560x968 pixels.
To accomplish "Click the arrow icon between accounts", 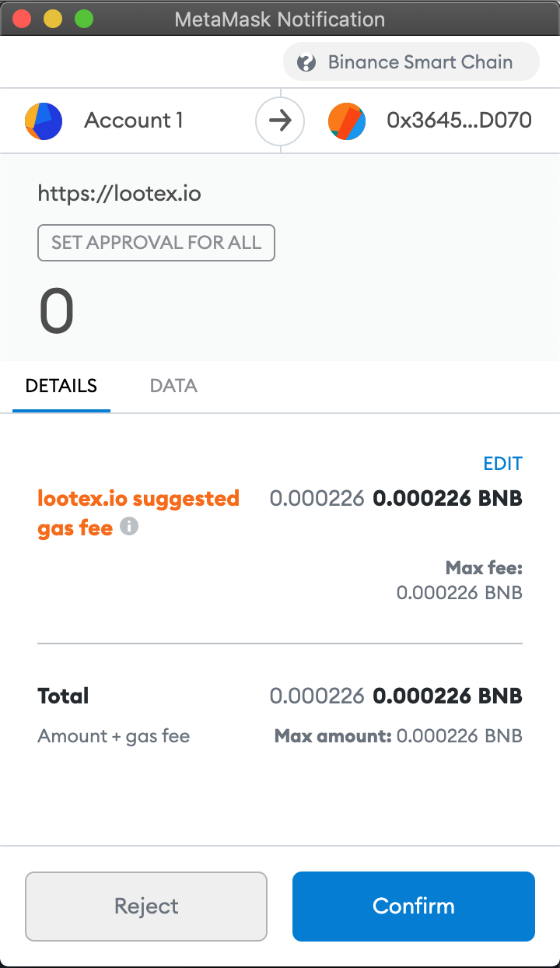I will coord(280,121).
